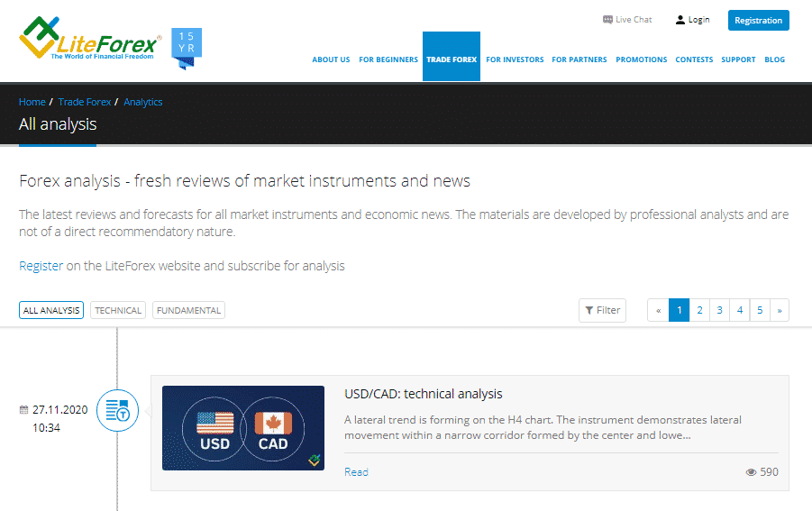Open the USD/CAD thumbnail image
Image resolution: width=812 pixels, height=511 pixels.
click(242, 428)
